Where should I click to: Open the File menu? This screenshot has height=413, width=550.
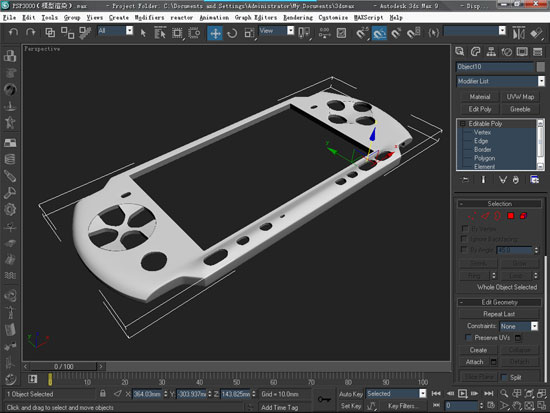[9, 18]
